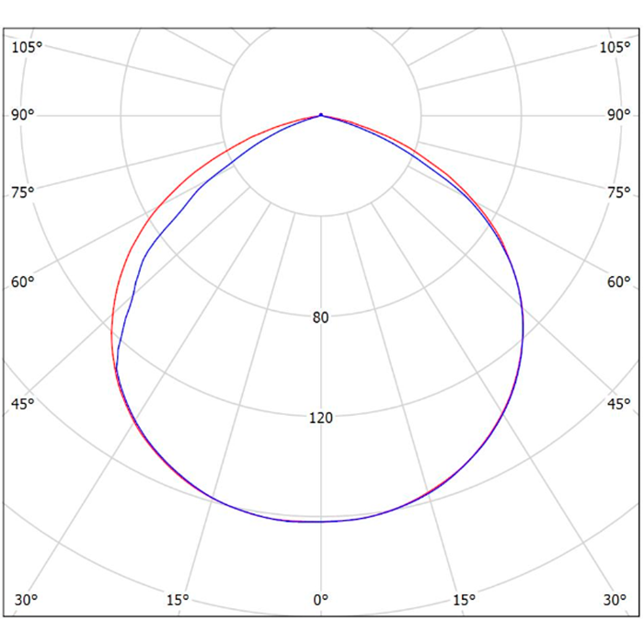Click the left-hand "30°" angle label

pyautogui.click(x=26, y=600)
